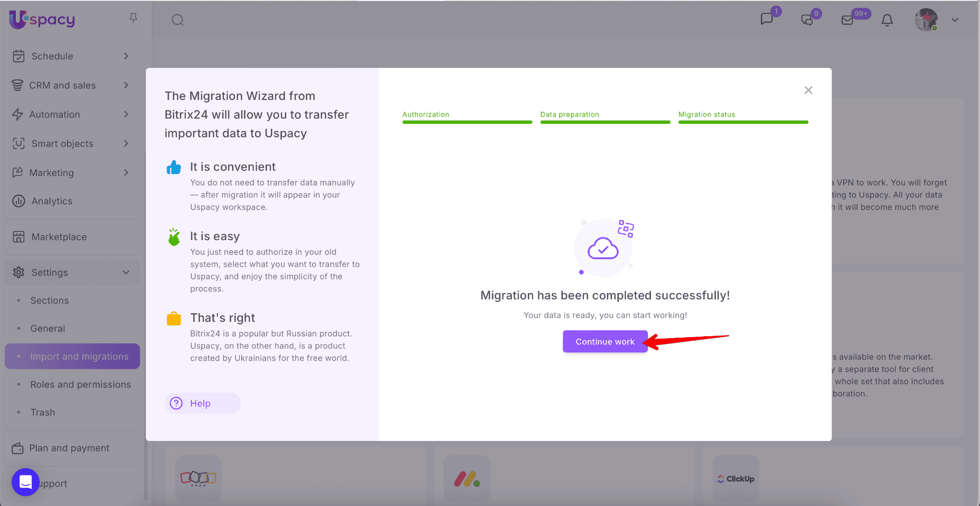Open General settings

(x=48, y=329)
